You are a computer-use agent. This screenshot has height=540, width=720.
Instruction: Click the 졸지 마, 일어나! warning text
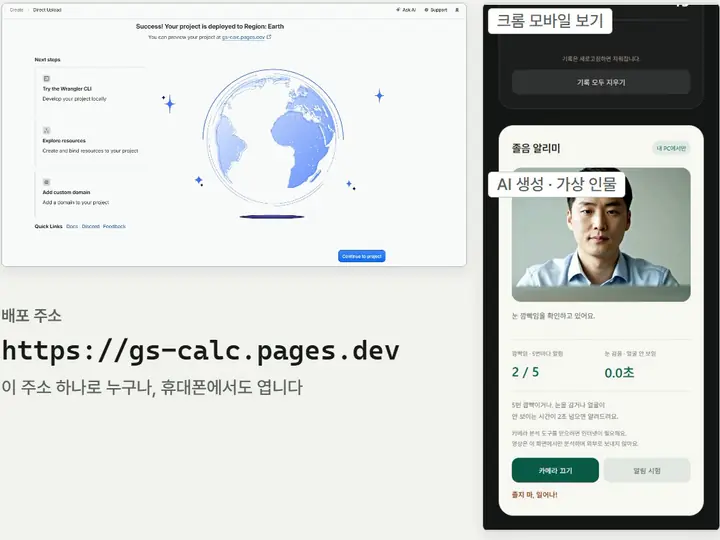pyautogui.click(x=534, y=495)
